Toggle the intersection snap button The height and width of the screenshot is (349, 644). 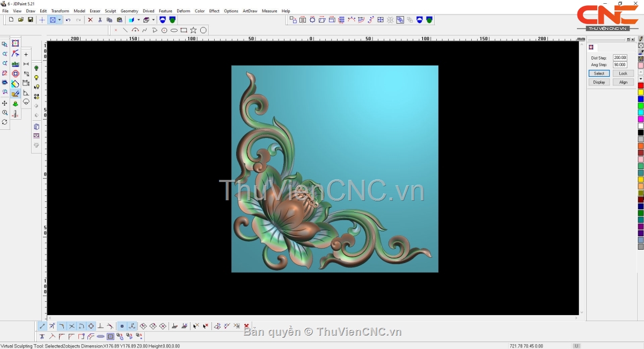point(71,326)
